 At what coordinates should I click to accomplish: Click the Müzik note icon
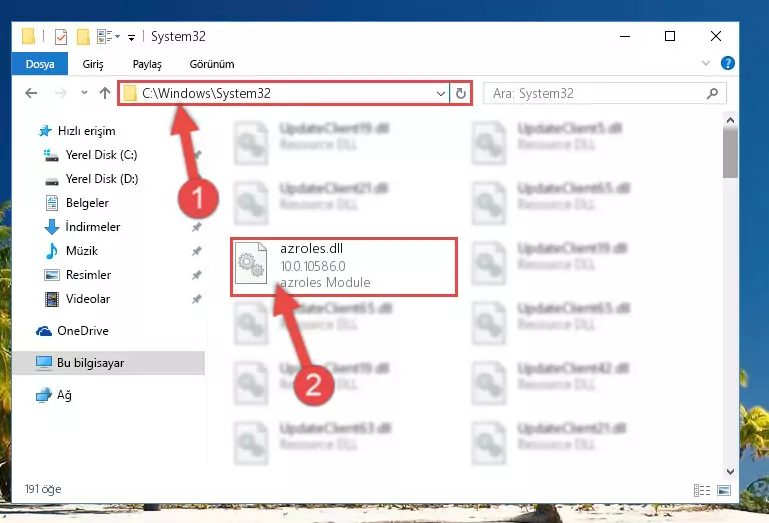tap(51, 251)
